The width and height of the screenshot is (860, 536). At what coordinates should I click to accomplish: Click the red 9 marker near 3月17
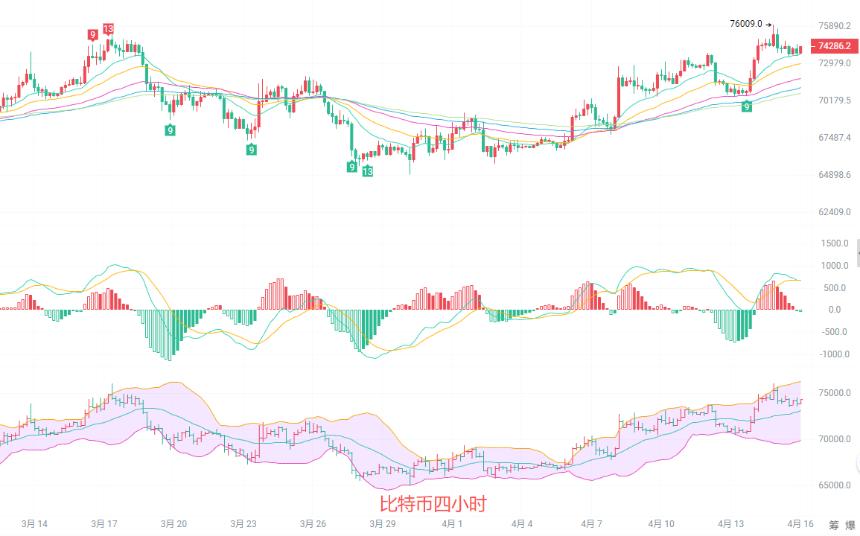click(93, 35)
